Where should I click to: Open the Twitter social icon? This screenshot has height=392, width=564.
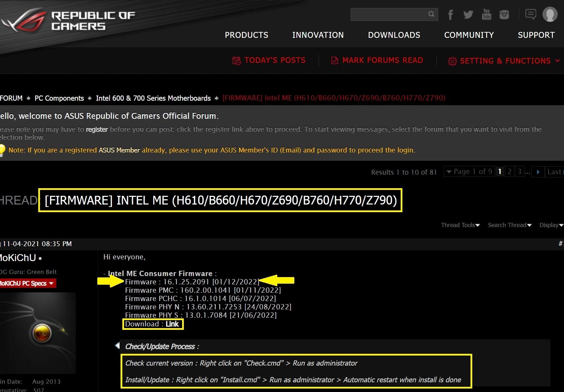468,15
